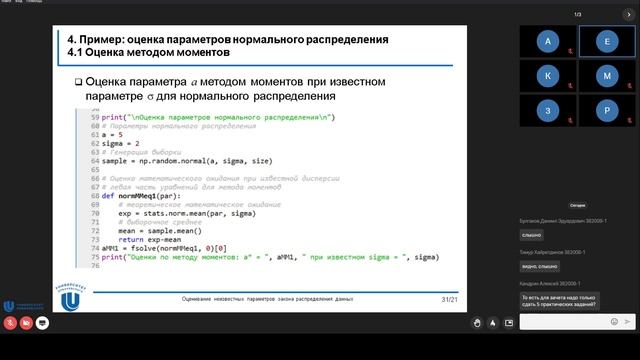Image resolution: width=640 pixels, height=360 pixels.
Task: Select participant tile with avatar З
Action: coord(548,111)
